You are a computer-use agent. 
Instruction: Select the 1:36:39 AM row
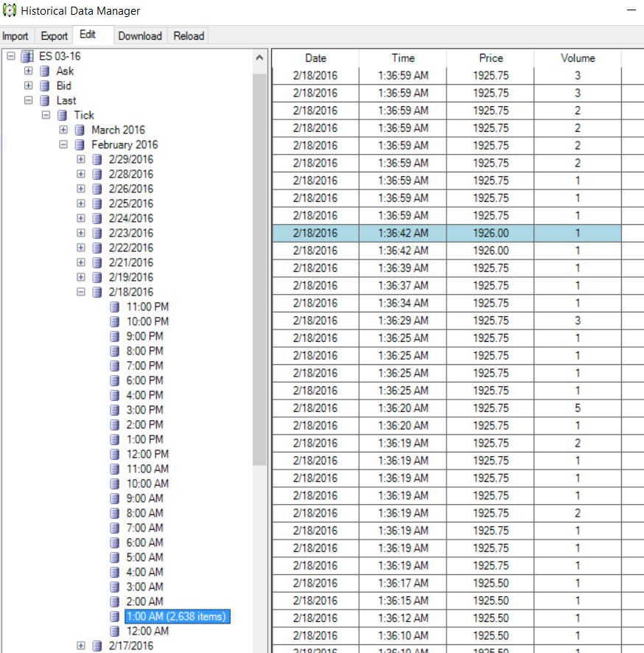pos(447,268)
